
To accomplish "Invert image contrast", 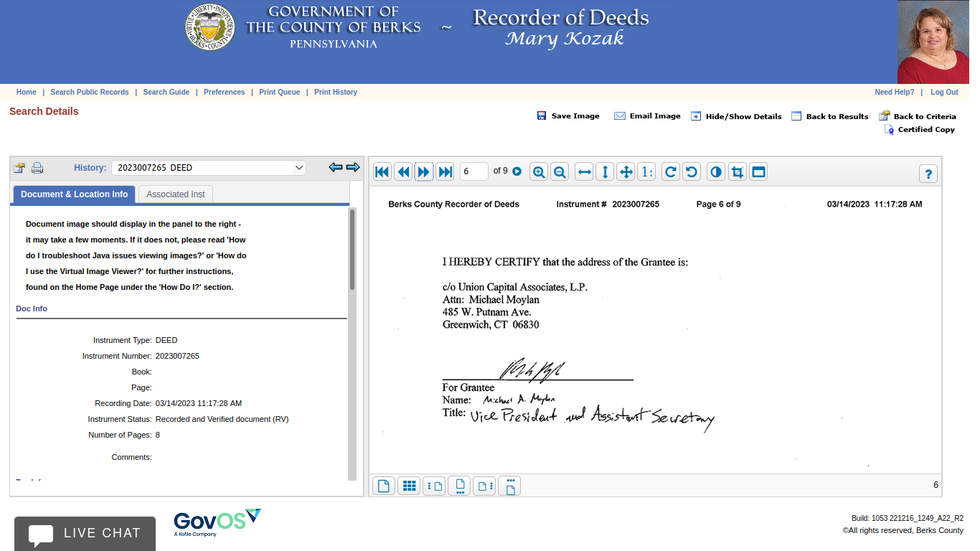I will click(x=716, y=171).
